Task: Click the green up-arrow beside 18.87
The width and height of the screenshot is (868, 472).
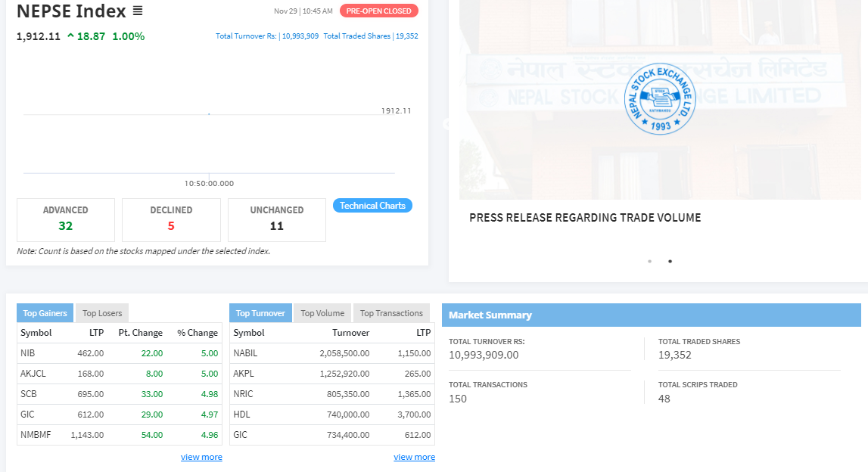Action: tap(70, 36)
